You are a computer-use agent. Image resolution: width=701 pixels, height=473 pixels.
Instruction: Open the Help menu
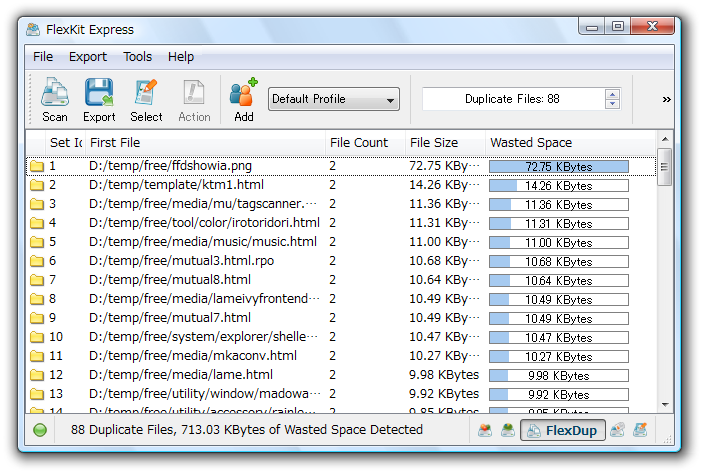(x=181, y=57)
